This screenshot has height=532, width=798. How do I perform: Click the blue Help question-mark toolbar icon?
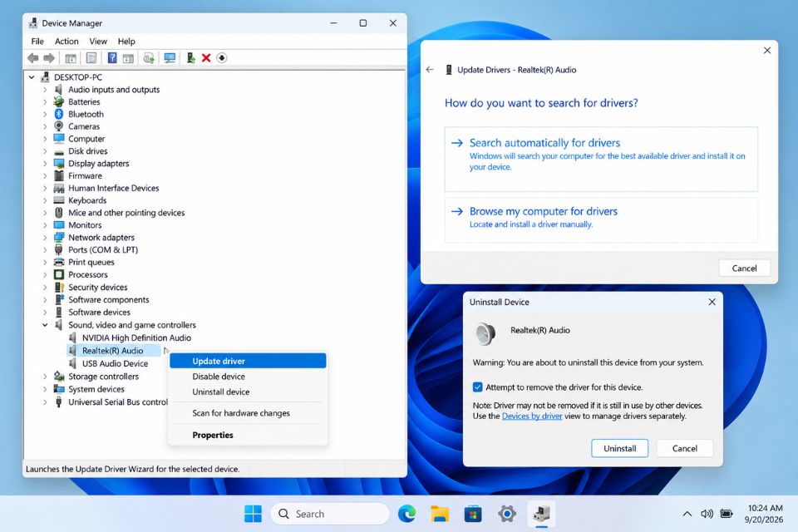point(112,58)
